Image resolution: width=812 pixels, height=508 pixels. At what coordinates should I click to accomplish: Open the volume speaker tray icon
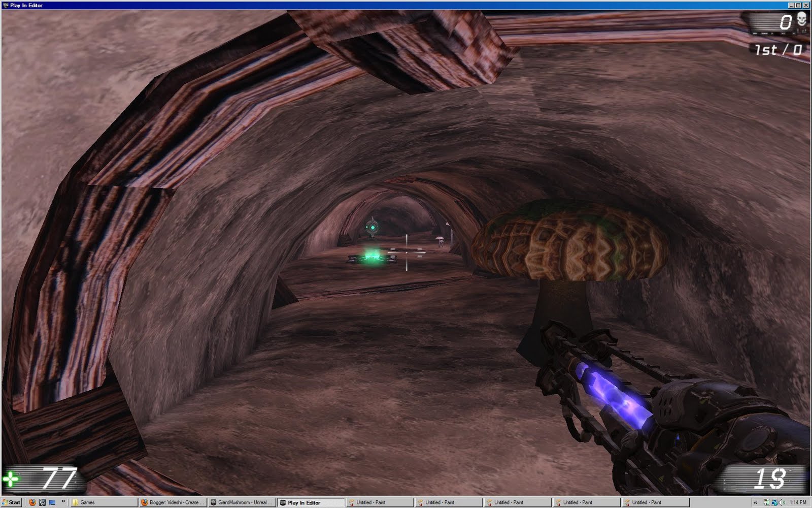[781, 503]
